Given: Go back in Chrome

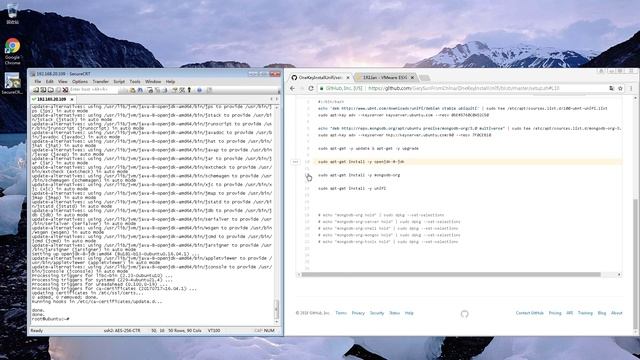Looking at the screenshot, I should [x=292, y=88].
